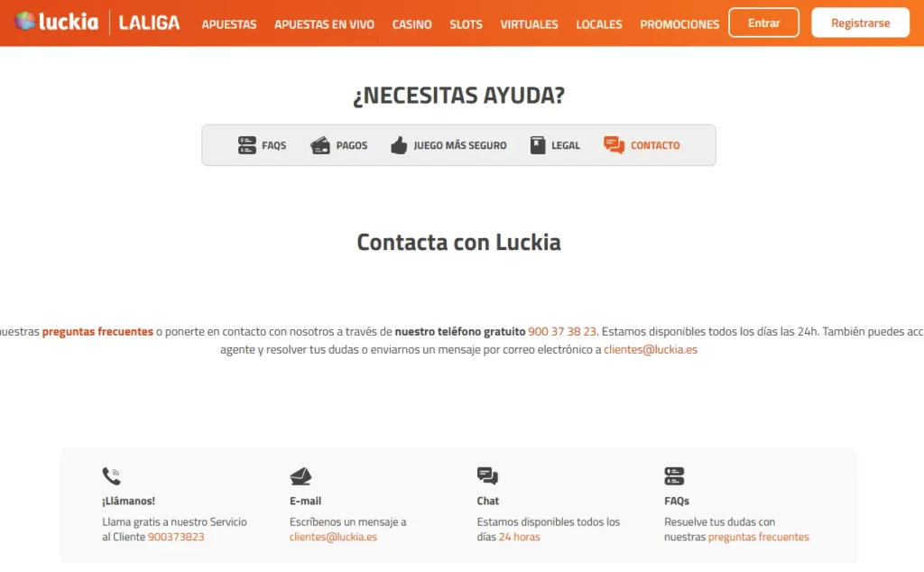
Task: Click the Luckia logo in header
Action: tap(57, 22)
